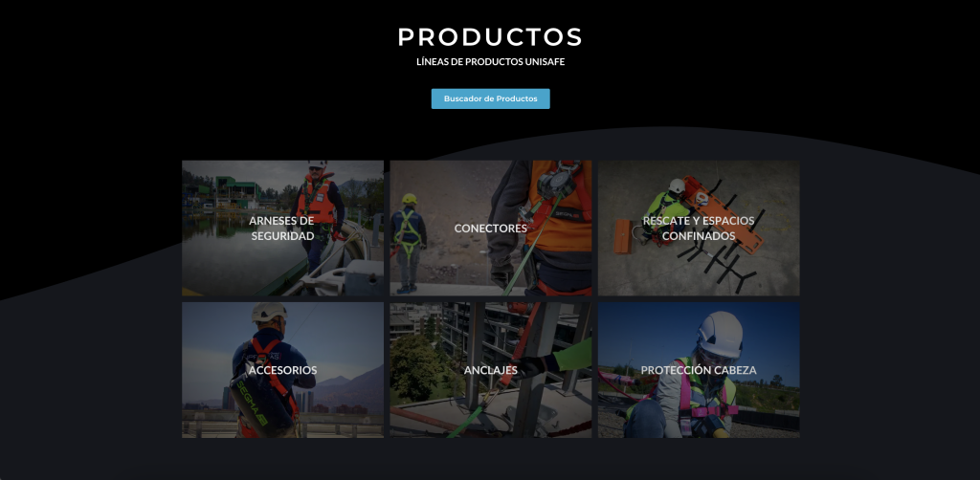Click the 'ARNESES DE SEGURIDAD' label text
Viewport: 980px width, 480px height.
(x=282, y=229)
